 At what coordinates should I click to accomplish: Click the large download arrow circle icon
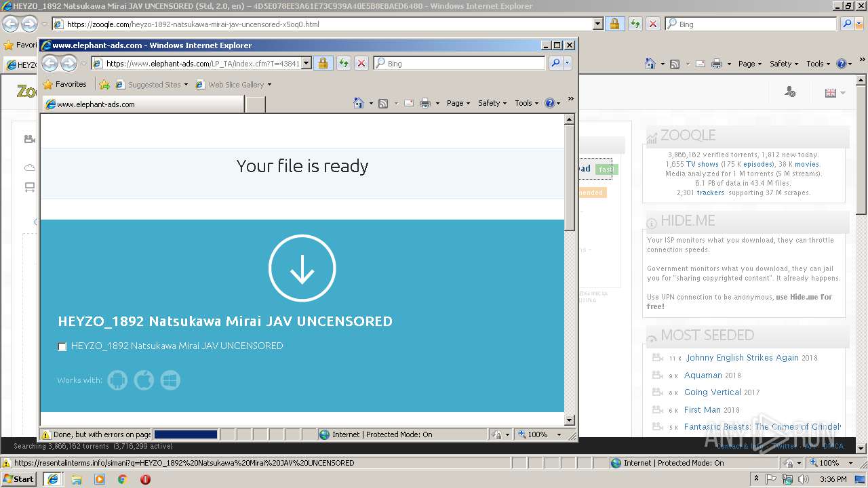click(302, 268)
